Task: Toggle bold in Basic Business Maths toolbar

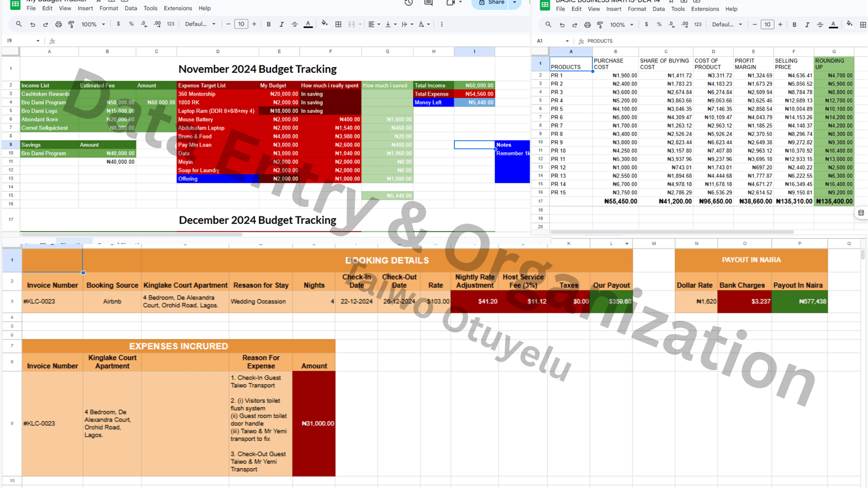Action: click(x=795, y=25)
